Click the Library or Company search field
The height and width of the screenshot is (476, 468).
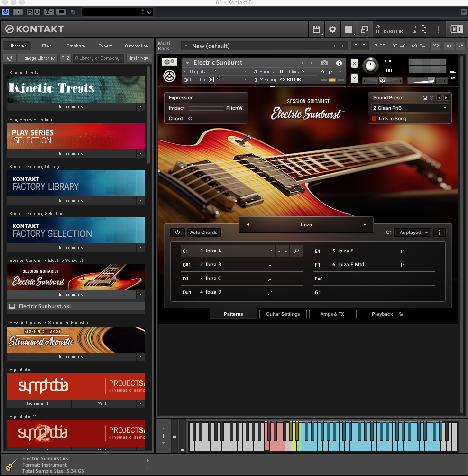pyautogui.click(x=99, y=58)
